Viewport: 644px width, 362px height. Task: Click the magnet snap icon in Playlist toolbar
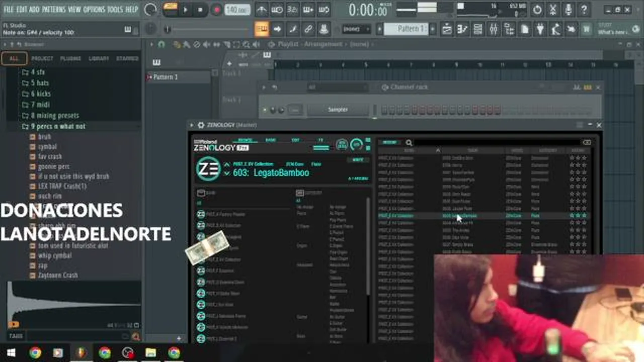coord(161,44)
